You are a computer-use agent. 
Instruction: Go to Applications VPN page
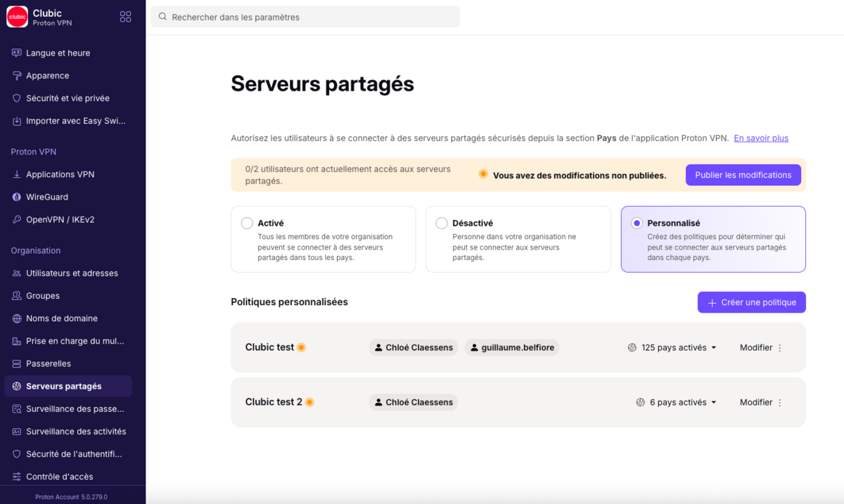[68, 174]
